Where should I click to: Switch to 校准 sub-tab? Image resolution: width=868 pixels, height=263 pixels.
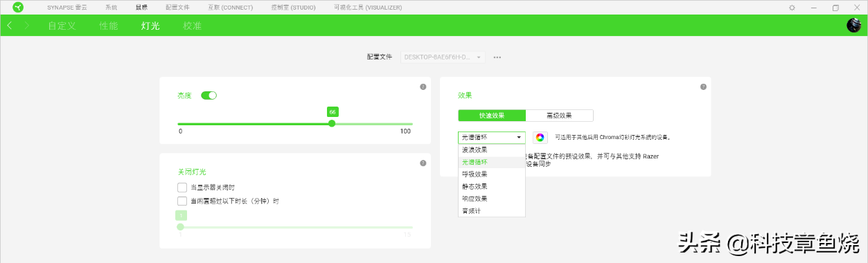[x=193, y=26]
